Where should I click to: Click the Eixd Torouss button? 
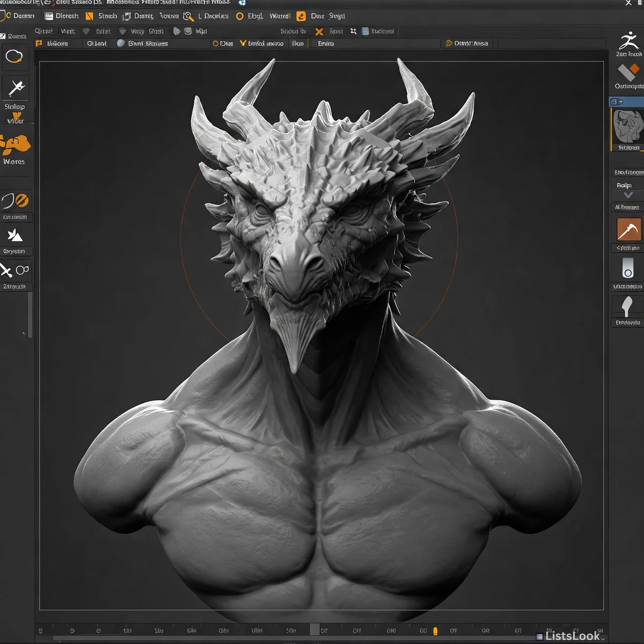point(629,172)
